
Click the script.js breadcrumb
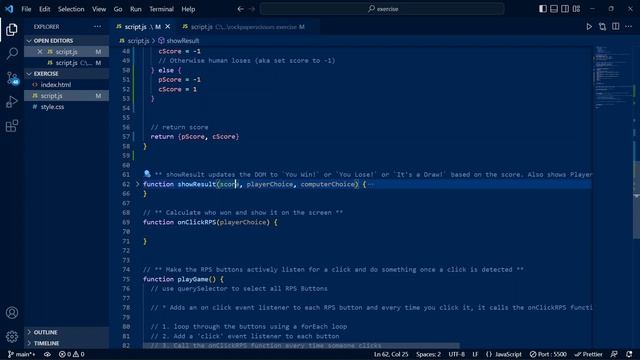[135, 41]
